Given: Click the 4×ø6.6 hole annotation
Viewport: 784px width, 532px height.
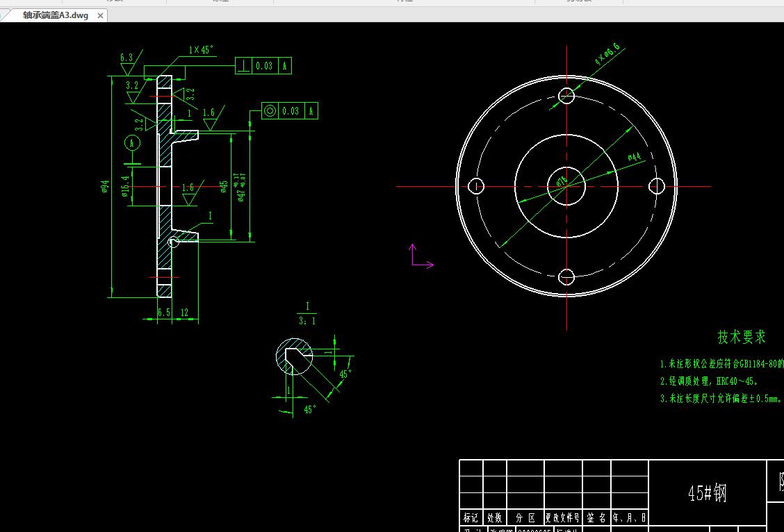Looking at the screenshot, I should (x=607, y=54).
